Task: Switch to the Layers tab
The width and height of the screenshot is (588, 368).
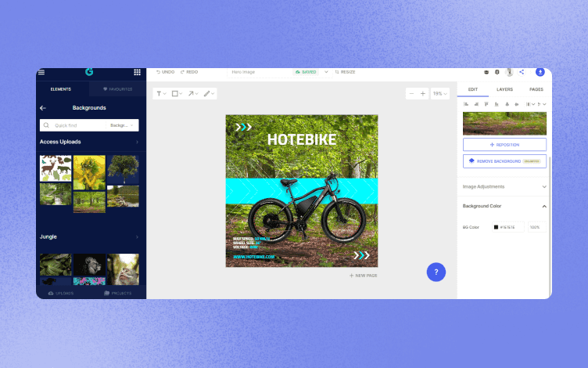Action: [504, 89]
